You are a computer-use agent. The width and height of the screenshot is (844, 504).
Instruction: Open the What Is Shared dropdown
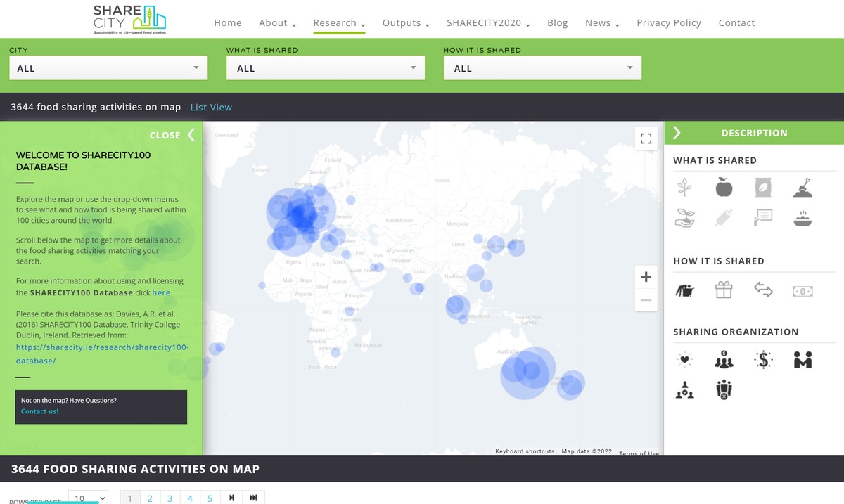click(326, 68)
